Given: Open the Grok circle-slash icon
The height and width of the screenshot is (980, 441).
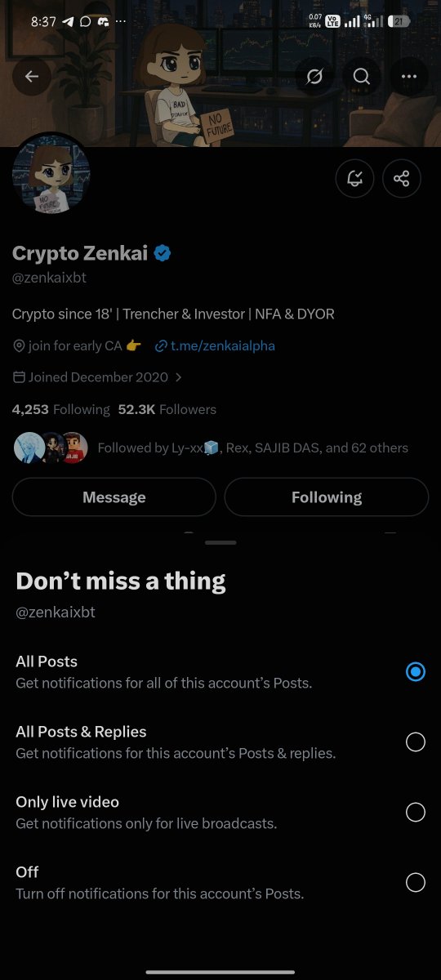Looking at the screenshot, I should (314, 77).
